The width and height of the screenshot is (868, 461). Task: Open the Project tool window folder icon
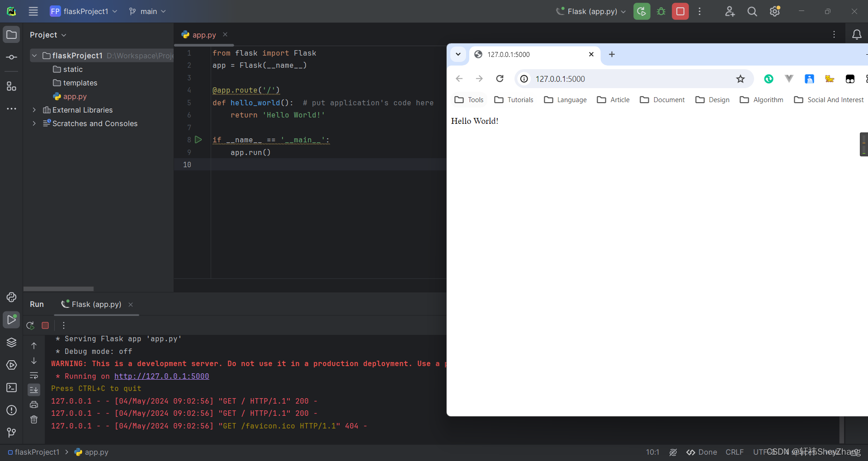click(x=11, y=35)
